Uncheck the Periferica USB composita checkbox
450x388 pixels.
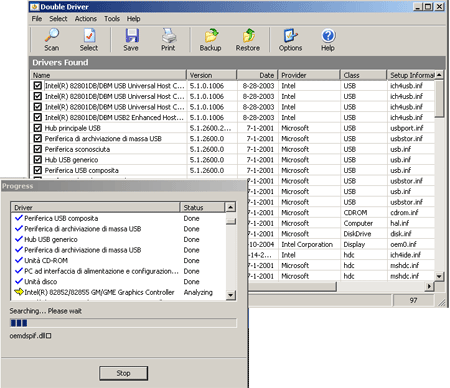coord(38,170)
